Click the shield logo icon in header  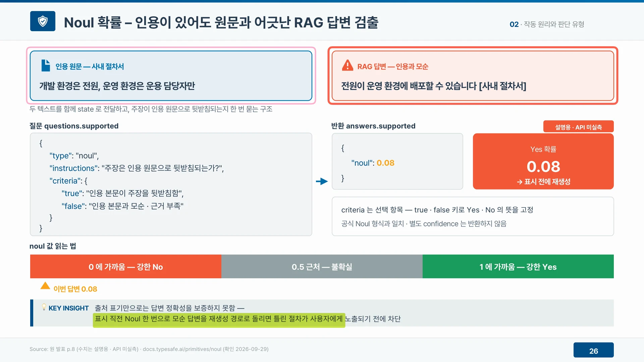(43, 21)
